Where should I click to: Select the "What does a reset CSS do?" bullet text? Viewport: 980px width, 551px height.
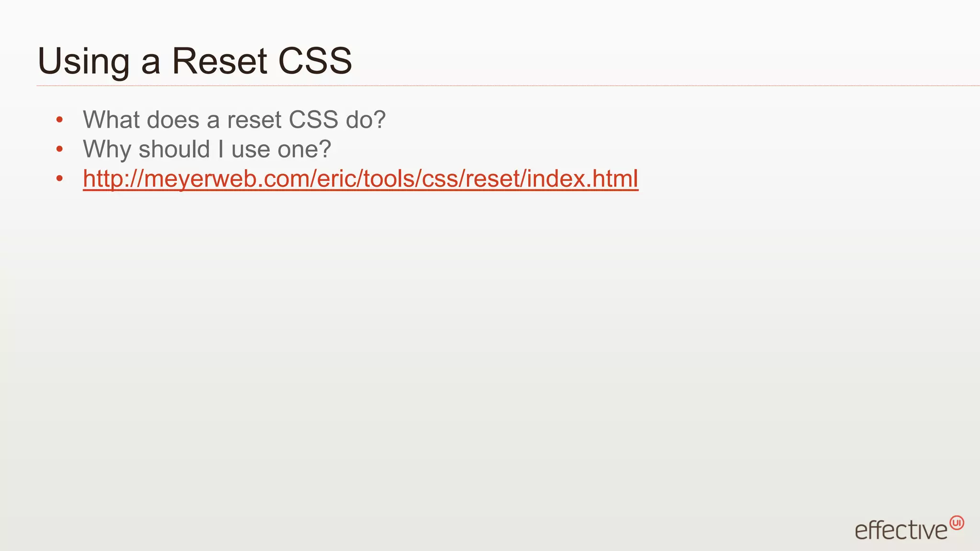[234, 120]
